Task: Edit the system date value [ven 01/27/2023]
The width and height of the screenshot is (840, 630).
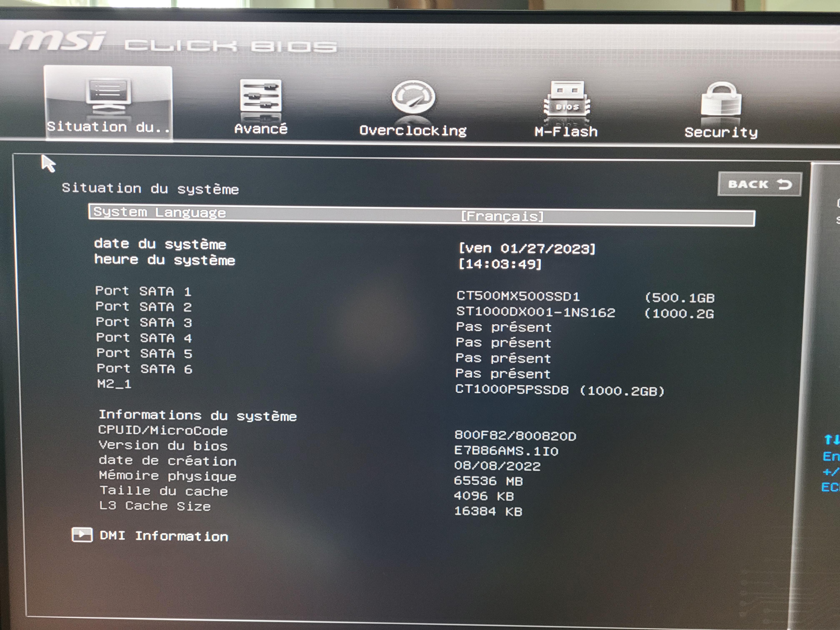Action: click(x=527, y=249)
